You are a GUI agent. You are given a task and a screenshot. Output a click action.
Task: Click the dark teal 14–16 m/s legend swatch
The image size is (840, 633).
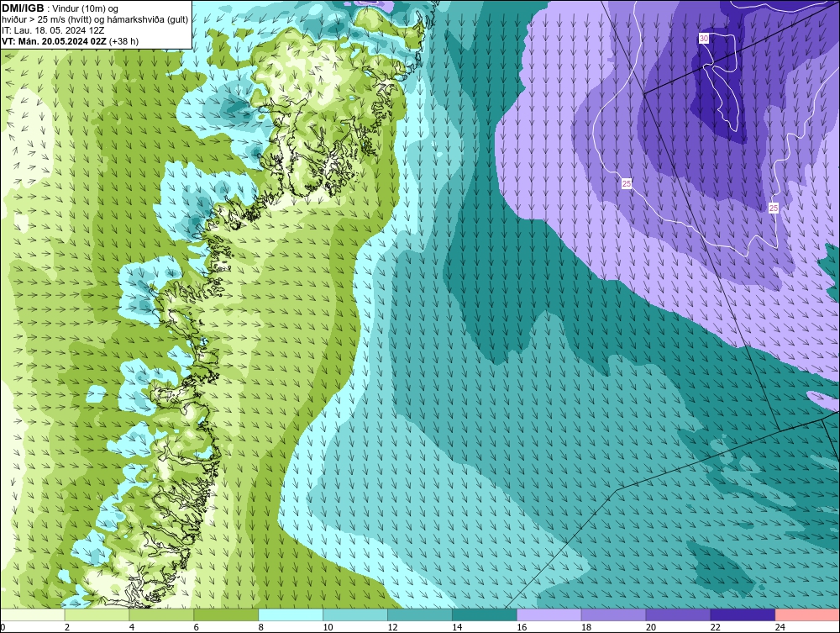point(485,615)
